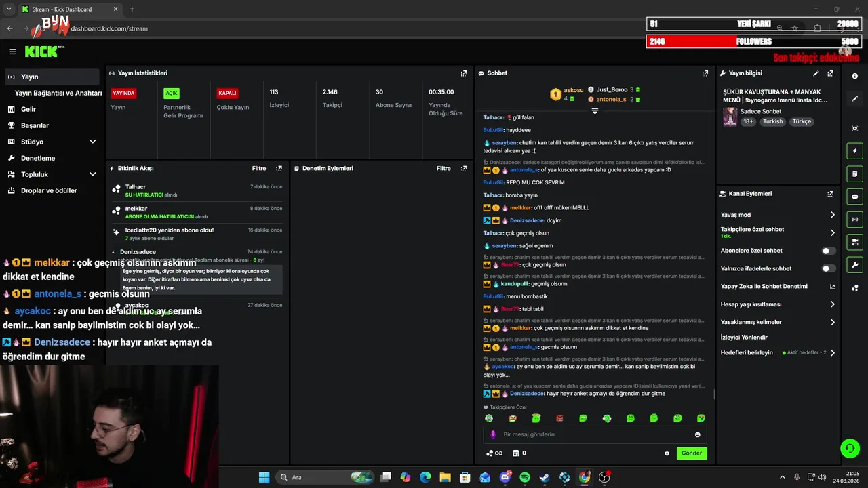Click the Windows Start button
The height and width of the screenshot is (488, 868).
pyautogui.click(x=264, y=477)
